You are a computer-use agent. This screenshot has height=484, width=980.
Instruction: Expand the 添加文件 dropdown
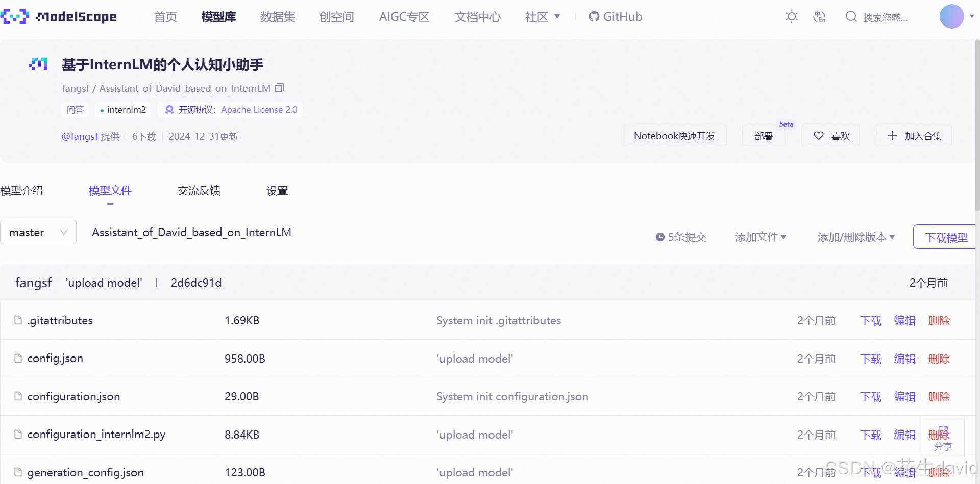[761, 237]
